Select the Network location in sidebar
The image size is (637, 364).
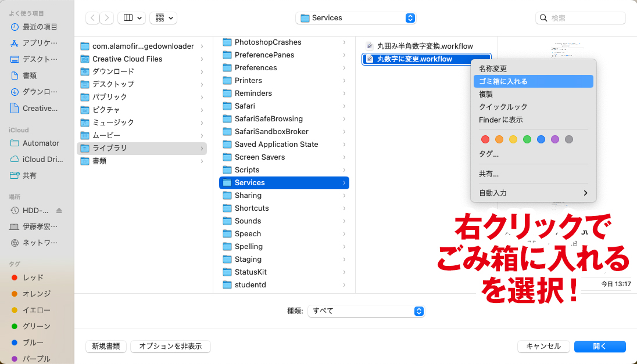[40, 243]
